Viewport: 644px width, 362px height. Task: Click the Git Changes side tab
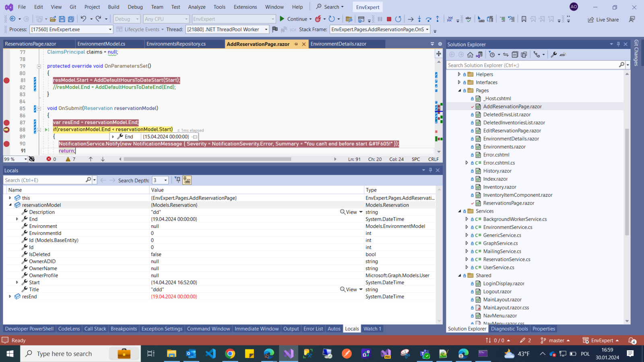pos(636,53)
